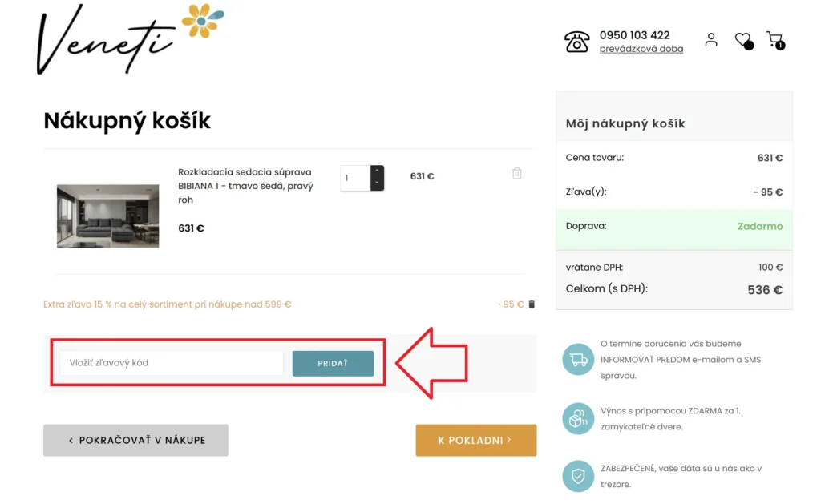
Task: Click the PRIDAŤ button
Action: pos(333,363)
